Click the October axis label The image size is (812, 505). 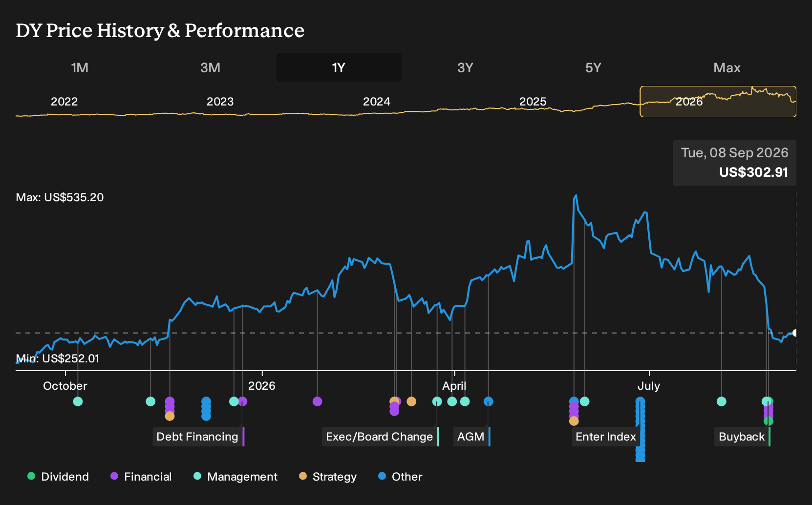65,386
